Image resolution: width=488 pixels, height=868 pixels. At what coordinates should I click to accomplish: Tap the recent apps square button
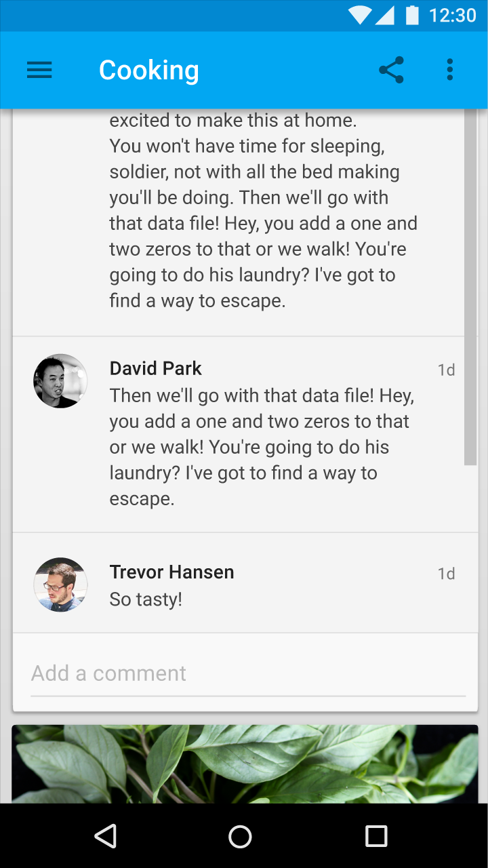pyautogui.click(x=376, y=836)
